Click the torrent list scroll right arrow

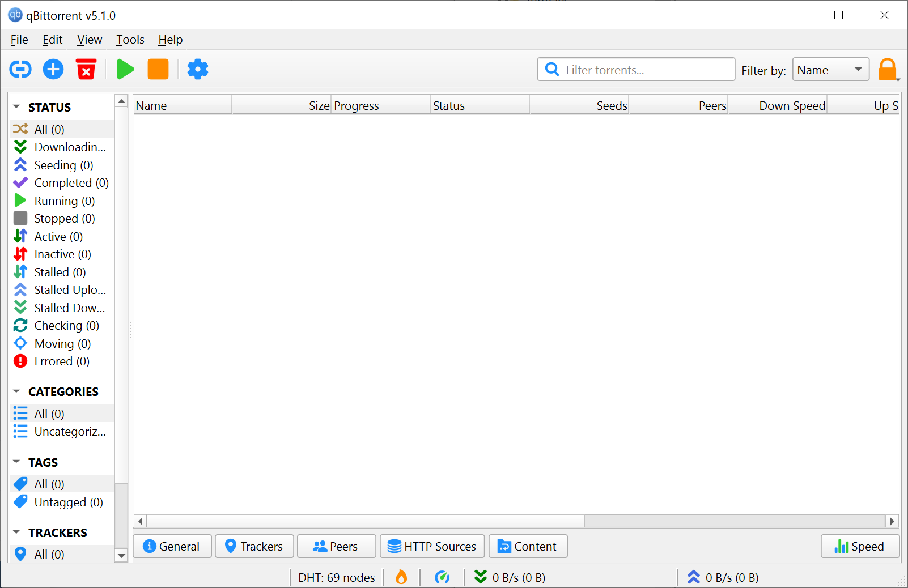coord(892,521)
